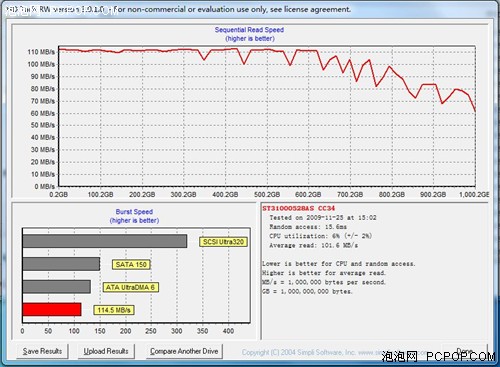
Task: Click the Upload Results button
Action: pyautogui.click(x=106, y=351)
